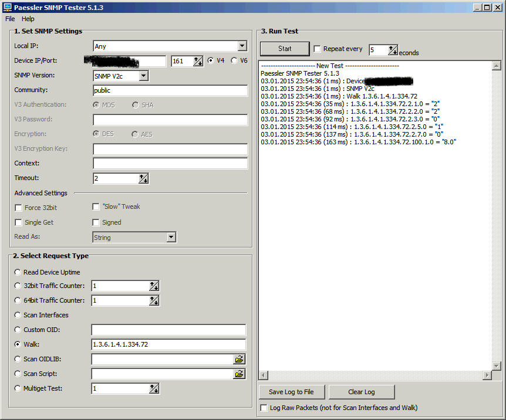Click the Context input field
Screen dimensions: 506x420
point(170,164)
